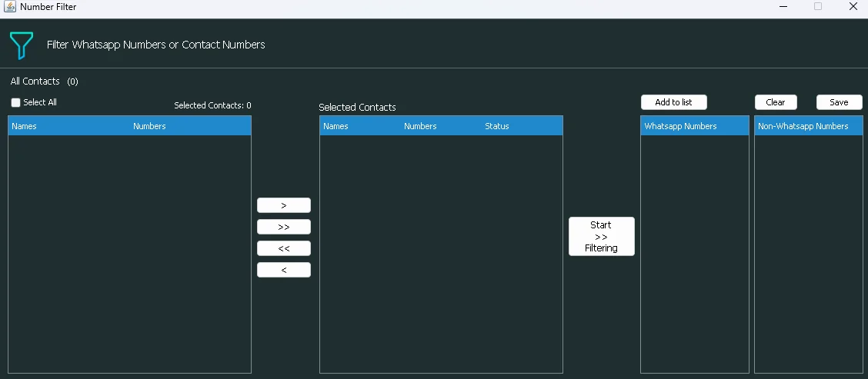The width and height of the screenshot is (868, 379).
Task: Click the Add to list button
Action: point(673,102)
